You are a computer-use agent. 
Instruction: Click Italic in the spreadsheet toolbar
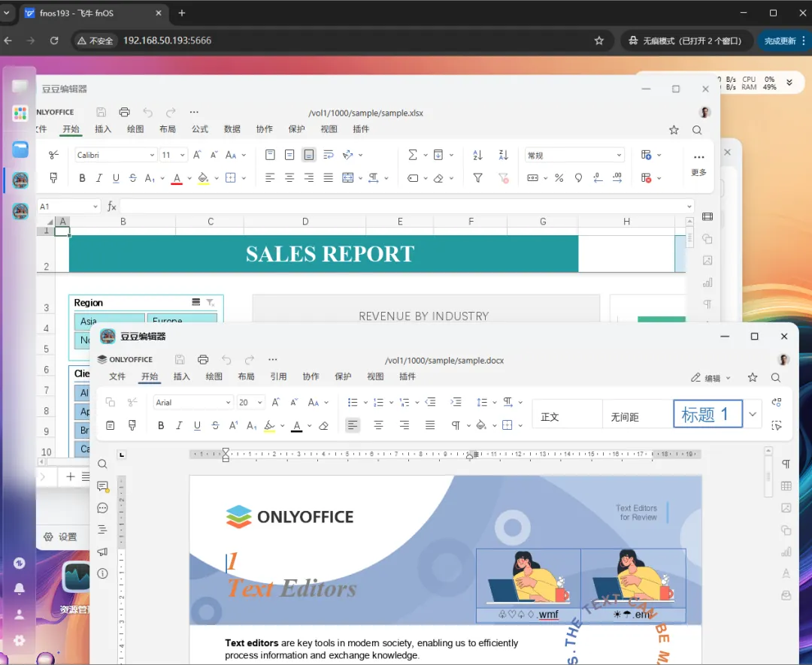pos(99,178)
